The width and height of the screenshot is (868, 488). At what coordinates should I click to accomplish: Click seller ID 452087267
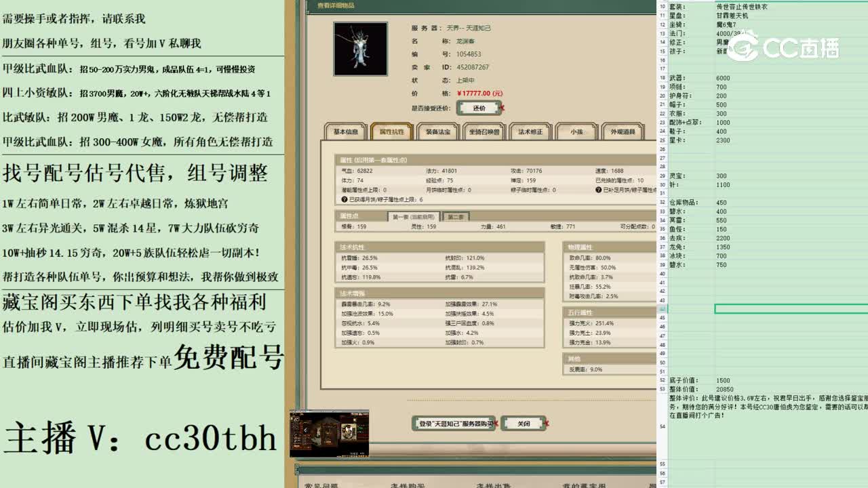point(473,67)
